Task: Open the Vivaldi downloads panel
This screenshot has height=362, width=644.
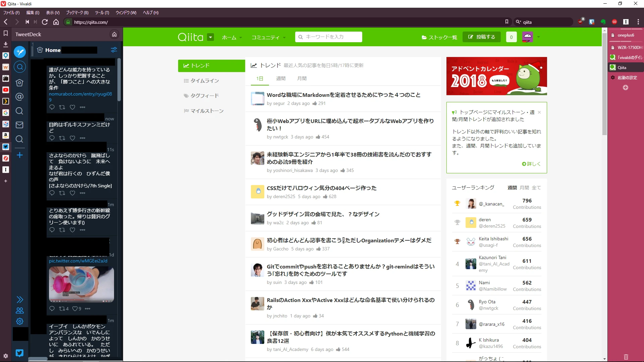Action: 6,44
